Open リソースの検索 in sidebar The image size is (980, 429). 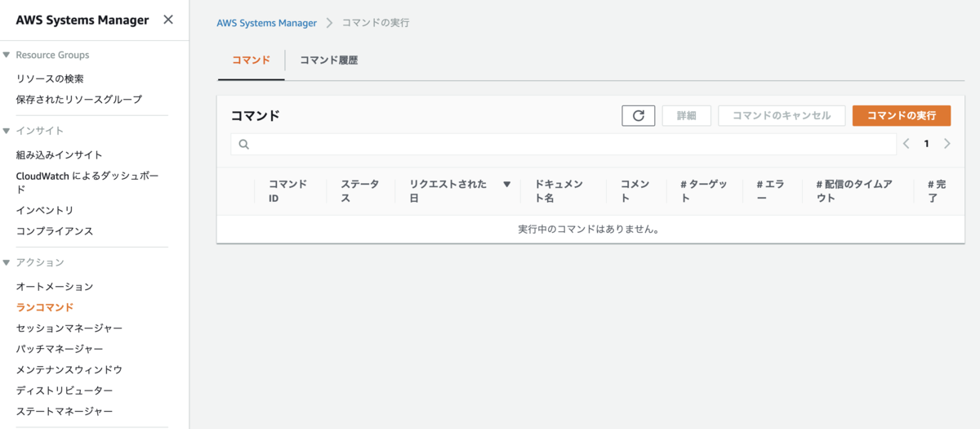(x=50, y=79)
